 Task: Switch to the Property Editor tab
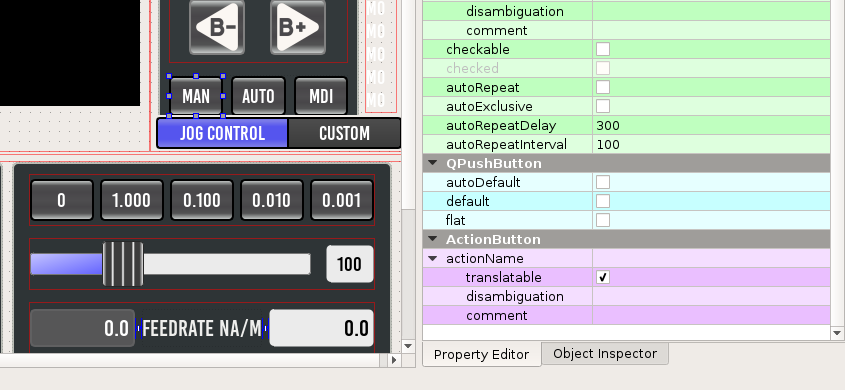click(481, 354)
